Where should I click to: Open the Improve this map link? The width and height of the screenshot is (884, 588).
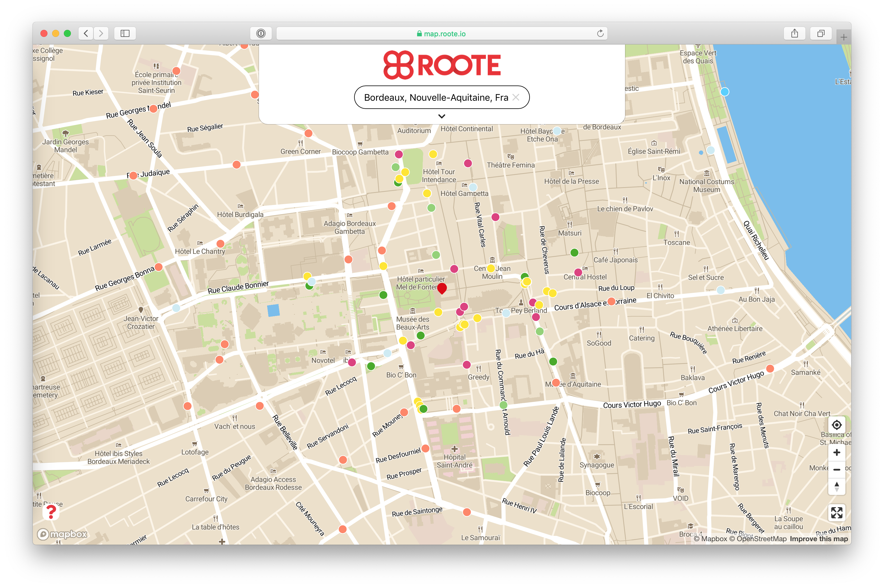click(x=818, y=539)
